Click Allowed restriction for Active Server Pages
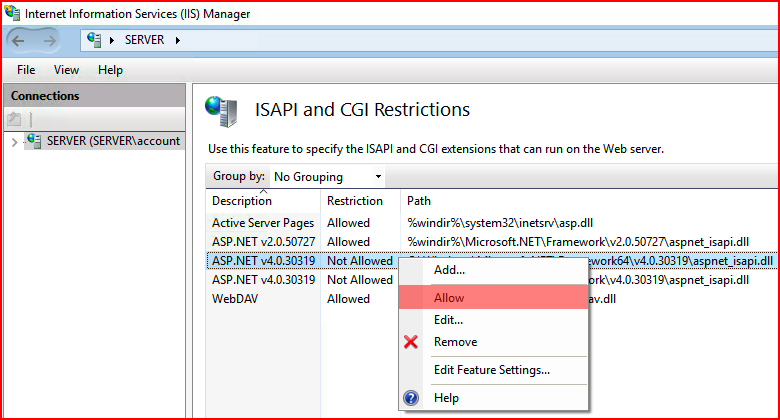Screen dimensions: 780x420 348,222
